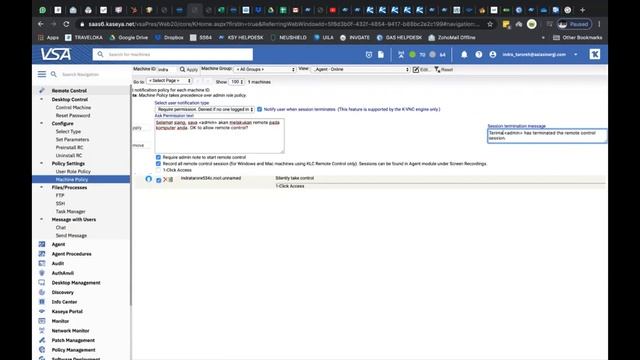The image size is (640, 360).
Task: Collapse the Policy Settings section
Action: 41,163
